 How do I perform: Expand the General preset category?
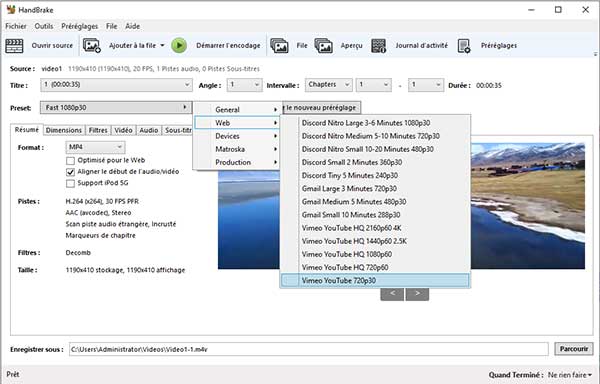(237, 110)
